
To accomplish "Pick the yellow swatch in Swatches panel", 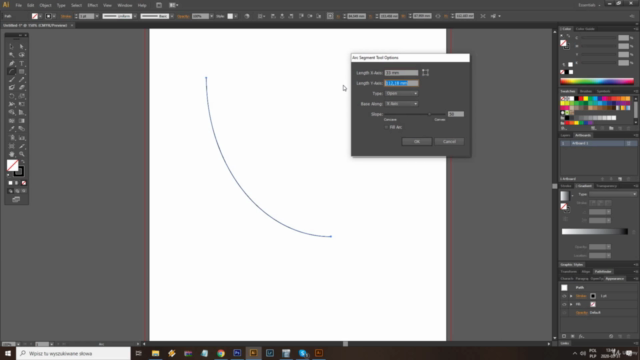I will [586, 99].
